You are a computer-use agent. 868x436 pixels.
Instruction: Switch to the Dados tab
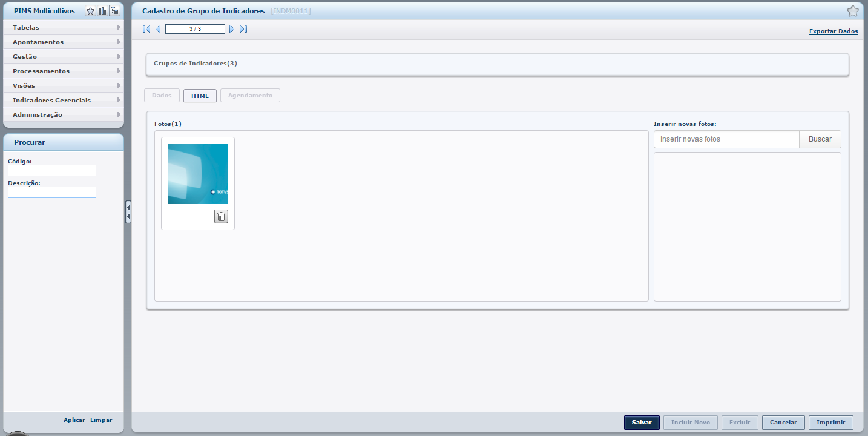click(x=162, y=95)
